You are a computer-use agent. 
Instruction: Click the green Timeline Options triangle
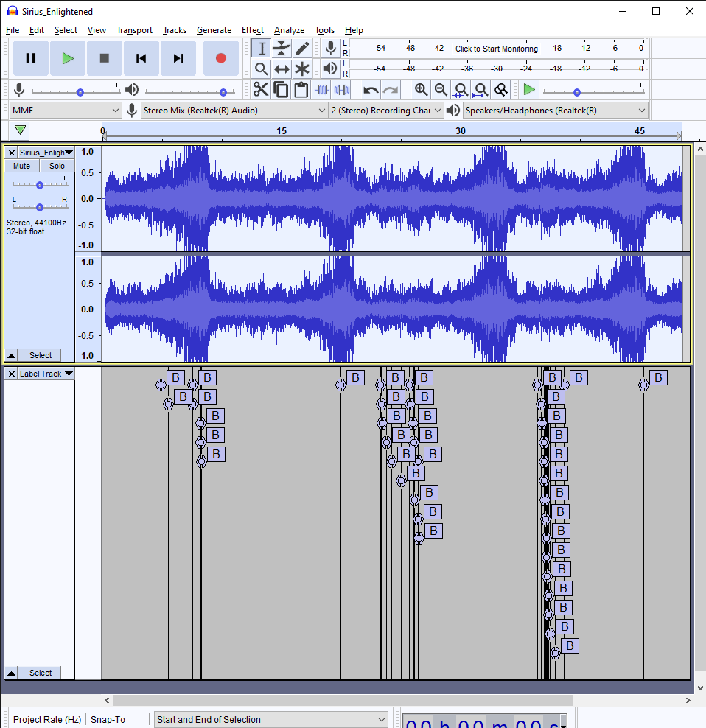click(x=20, y=130)
